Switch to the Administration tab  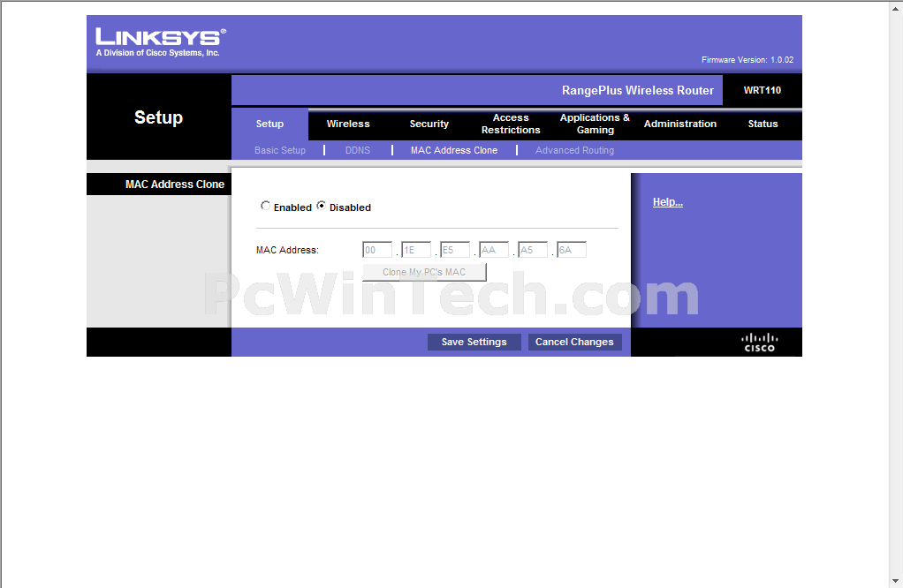pos(680,124)
